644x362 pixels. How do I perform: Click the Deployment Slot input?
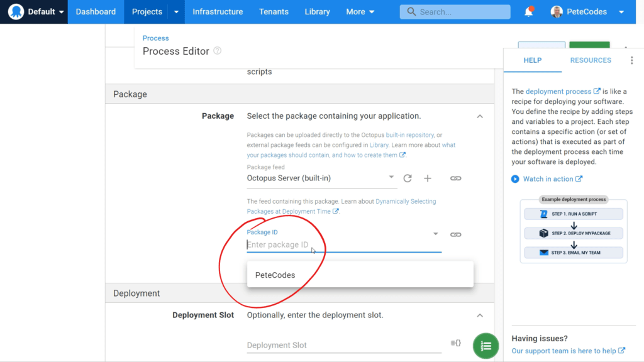pos(344,345)
